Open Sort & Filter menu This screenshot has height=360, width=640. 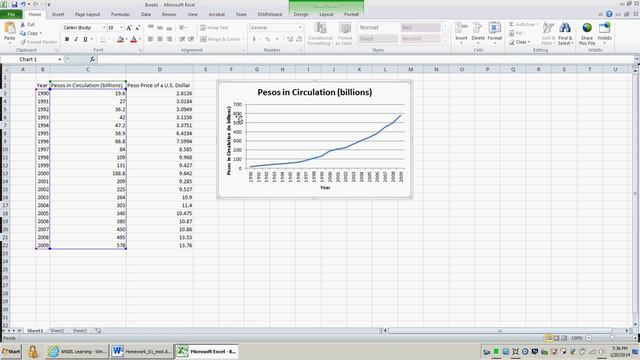548,33
